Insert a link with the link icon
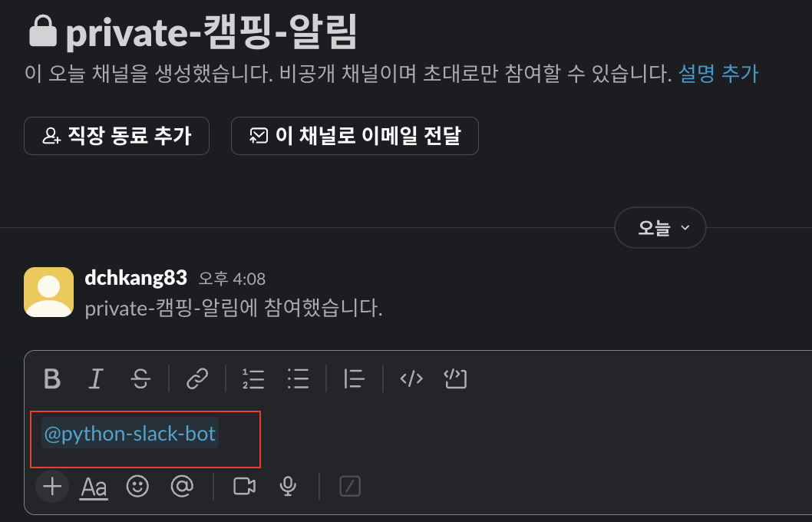Screen dimensions: 812x522 196,378
